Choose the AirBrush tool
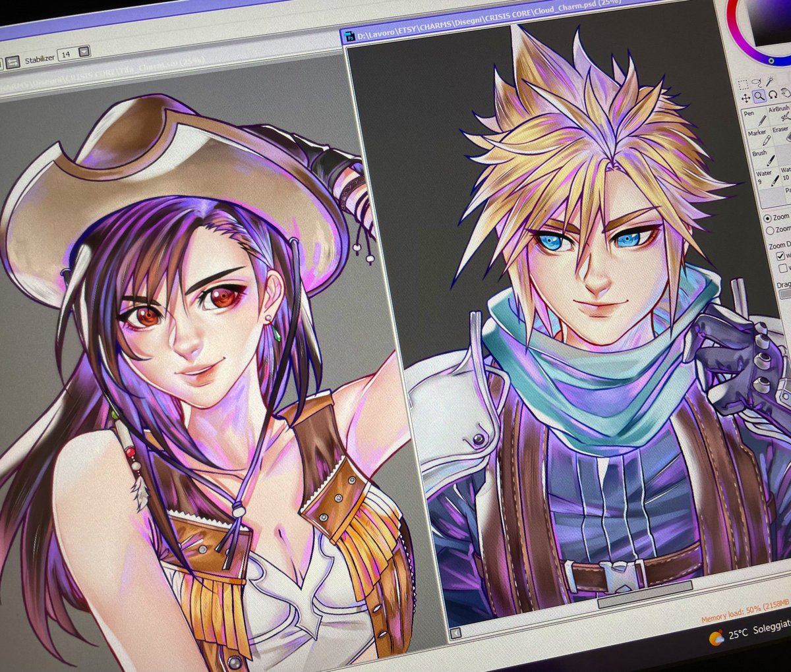The image size is (791, 672). pos(779,113)
